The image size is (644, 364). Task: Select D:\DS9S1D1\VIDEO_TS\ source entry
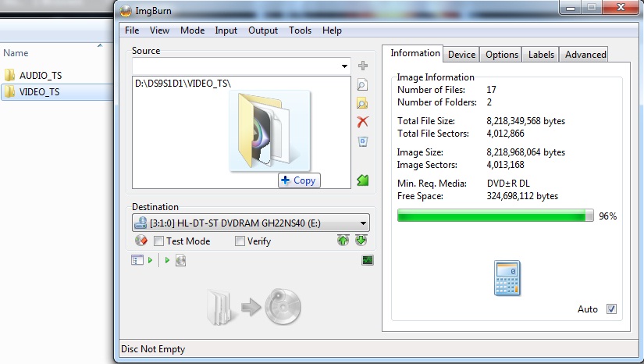point(183,84)
